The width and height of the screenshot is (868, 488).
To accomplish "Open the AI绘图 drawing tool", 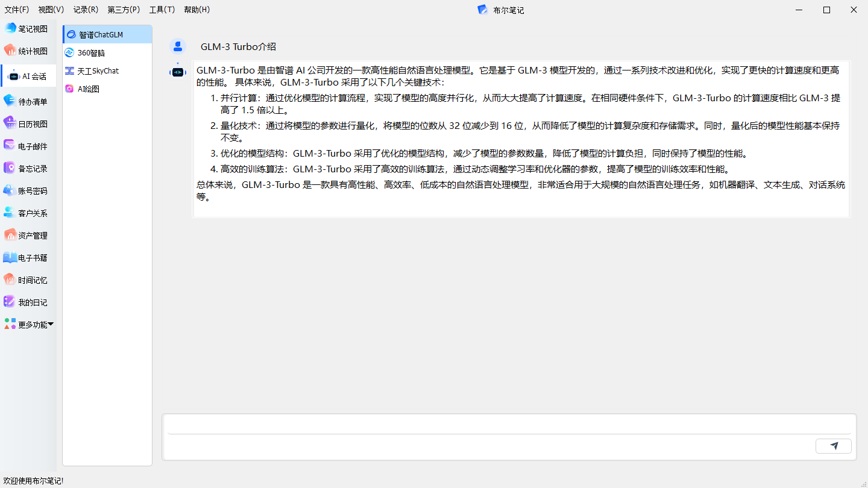I will coord(107,89).
